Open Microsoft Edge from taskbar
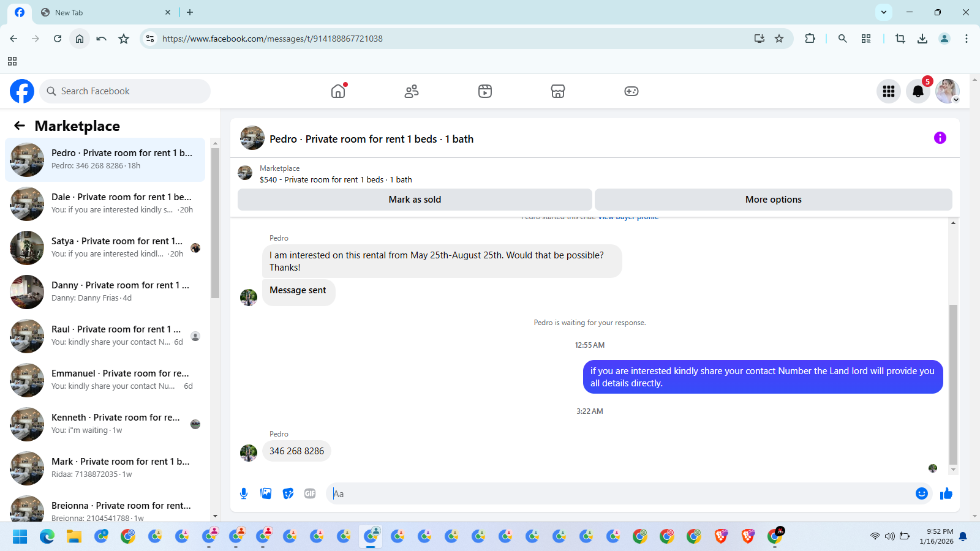980x551 pixels. (47, 536)
